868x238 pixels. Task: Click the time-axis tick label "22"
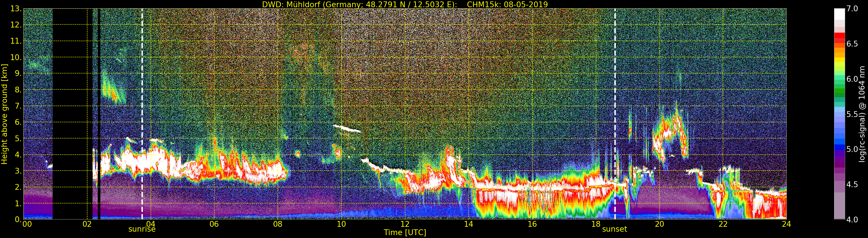[x=723, y=224]
